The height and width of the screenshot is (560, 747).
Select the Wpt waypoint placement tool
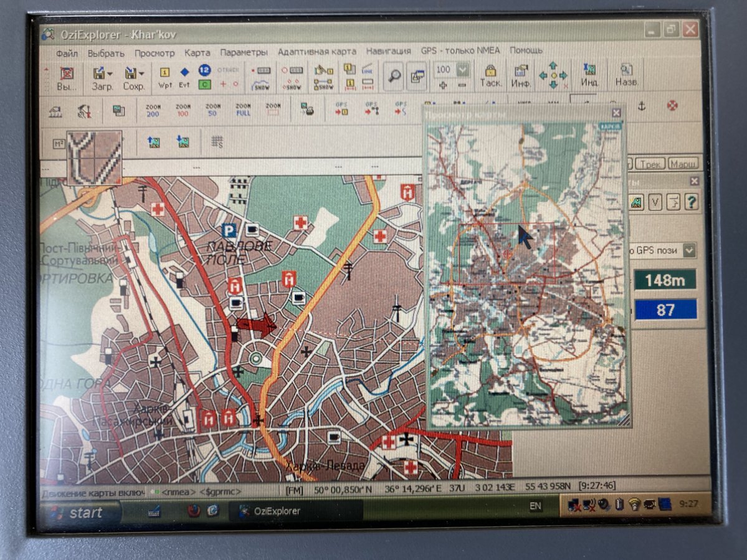(165, 77)
